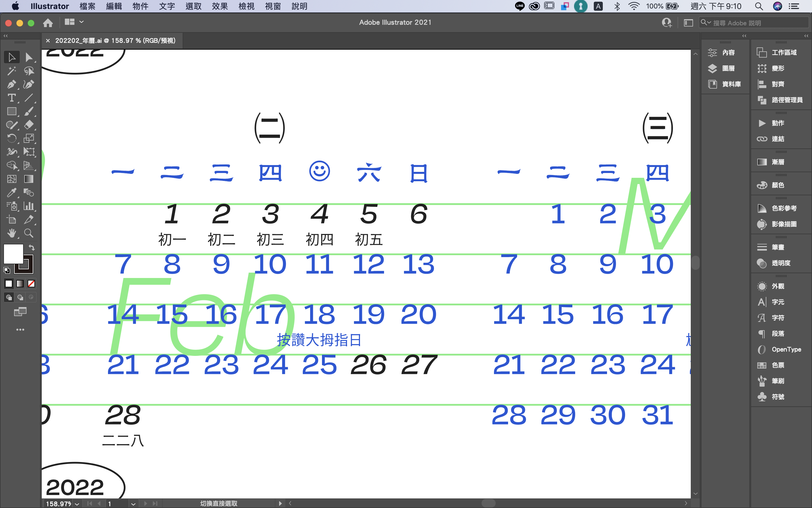
Task: Swap fill and stroke colors
Action: point(32,248)
